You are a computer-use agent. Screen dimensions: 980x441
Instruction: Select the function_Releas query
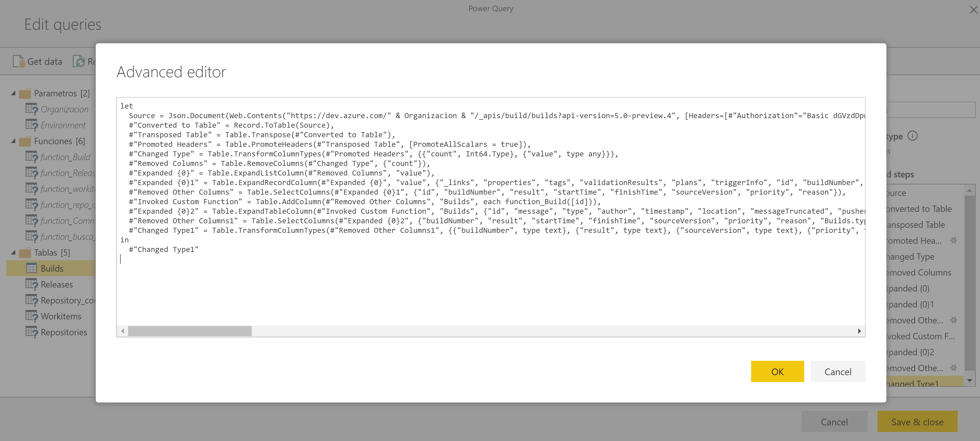[x=68, y=173]
